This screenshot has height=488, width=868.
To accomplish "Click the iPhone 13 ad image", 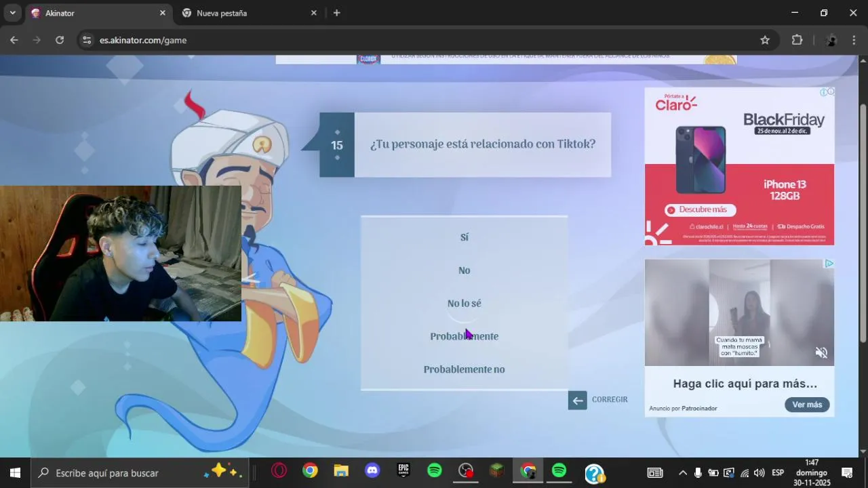I will [701, 160].
